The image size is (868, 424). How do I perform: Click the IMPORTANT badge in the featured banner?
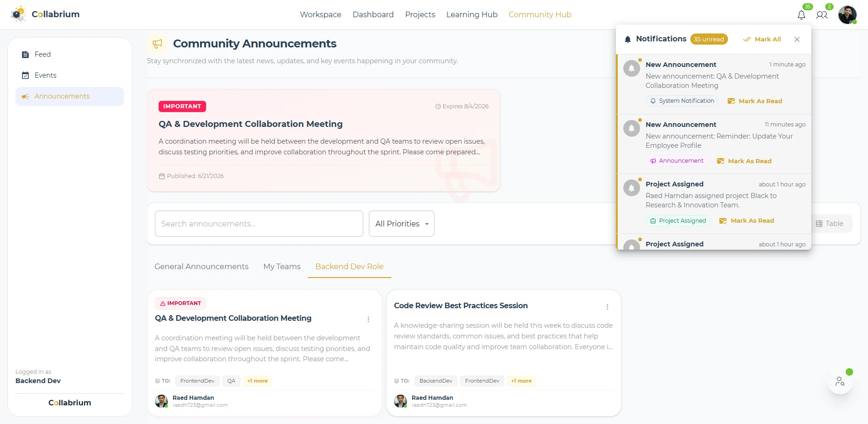(x=182, y=106)
